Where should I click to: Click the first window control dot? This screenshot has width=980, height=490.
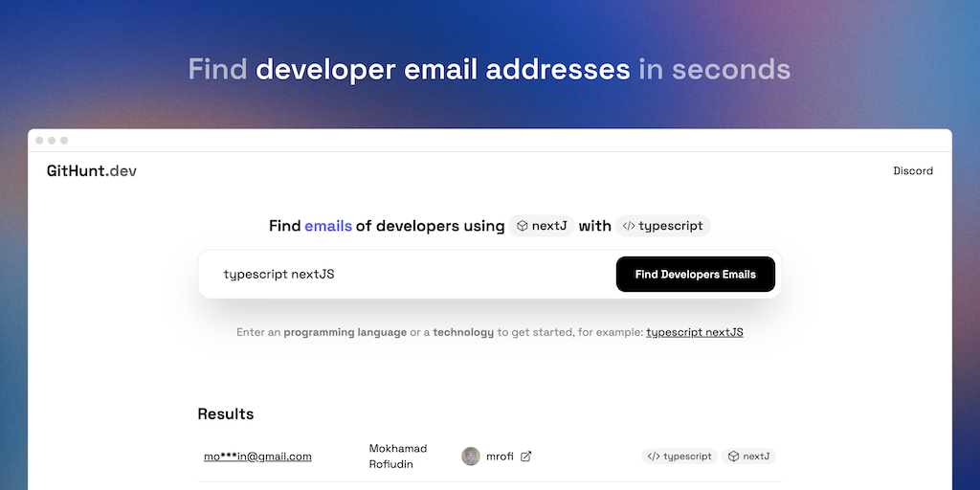(39, 141)
